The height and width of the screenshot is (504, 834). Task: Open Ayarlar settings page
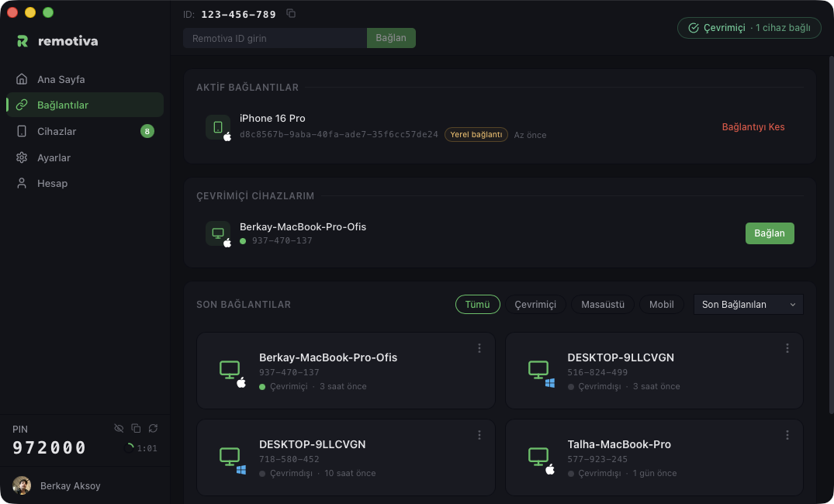coord(85,157)
